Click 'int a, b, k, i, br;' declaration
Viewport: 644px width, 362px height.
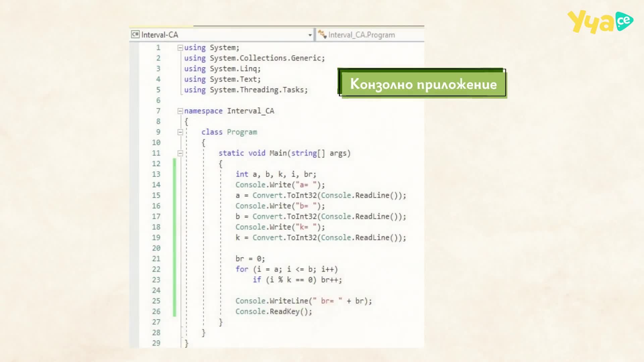click(276, 174)
